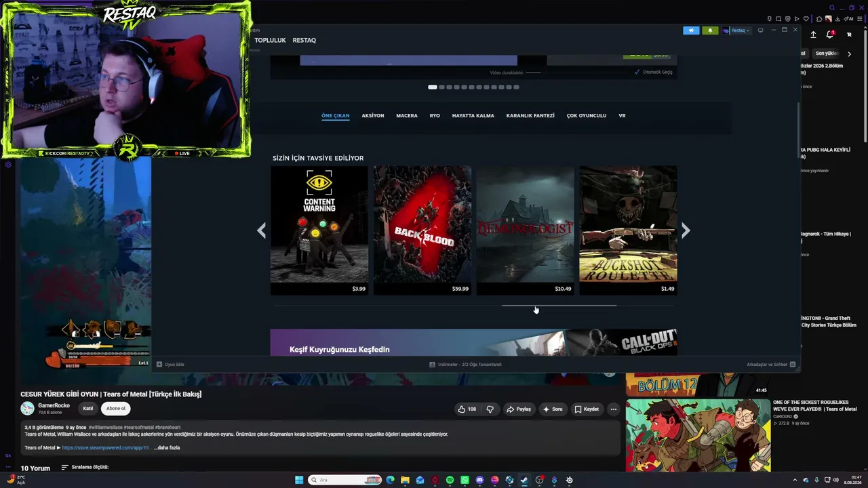Open the RESTAQ profile menu in Steam
Image resolution: width=868 pixels, height=488 pixels.
pos(304,40)
